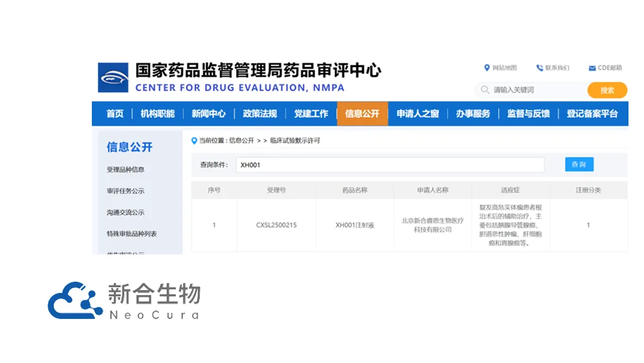The height and width of the screenshot is (363, 644).
Task: Click the site map pin icon
Action: 487,68
